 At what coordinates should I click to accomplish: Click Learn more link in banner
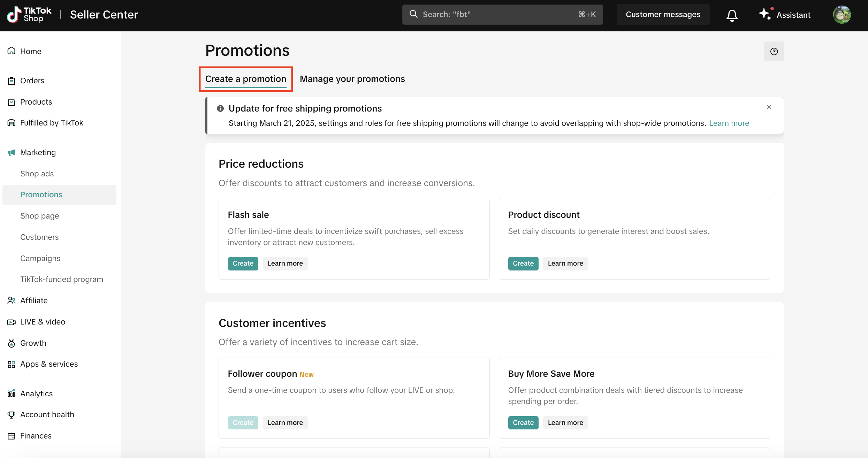[x=729, y=123]
